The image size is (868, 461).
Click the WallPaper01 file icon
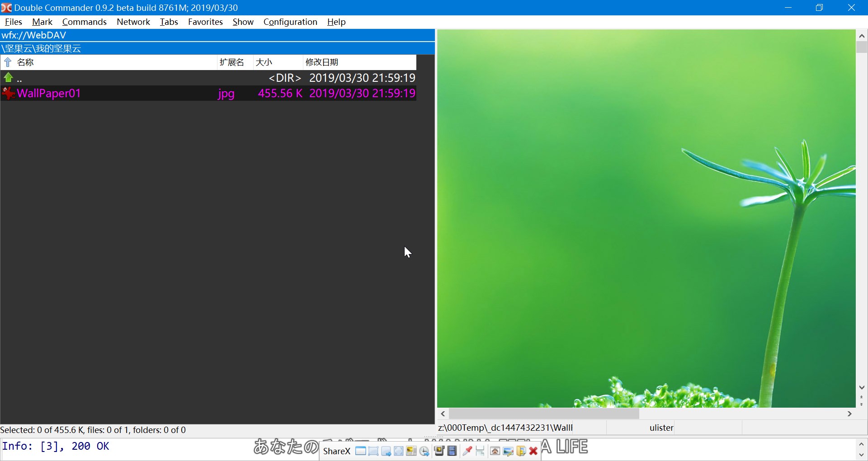tap(8, 93)
